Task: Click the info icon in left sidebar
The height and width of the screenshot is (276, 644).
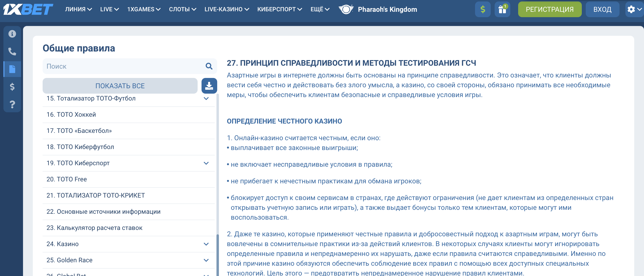Action: coord(12,34)
